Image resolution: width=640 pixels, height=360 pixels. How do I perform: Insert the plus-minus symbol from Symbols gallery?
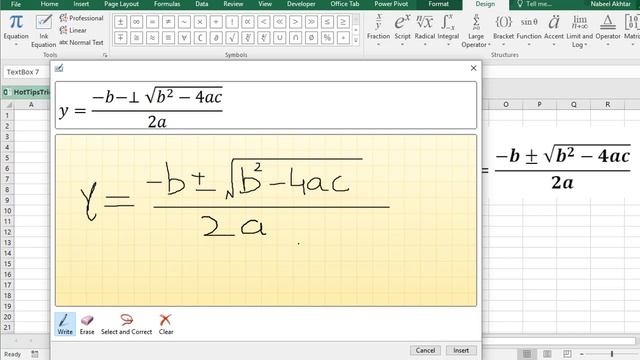click(x=120, y=22)
